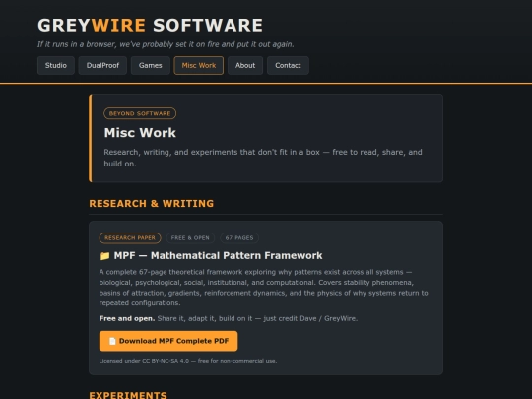This screenshot has width=532, height=399.
Task: Download the MPF Complete PDF
Action: pos(168,341)
